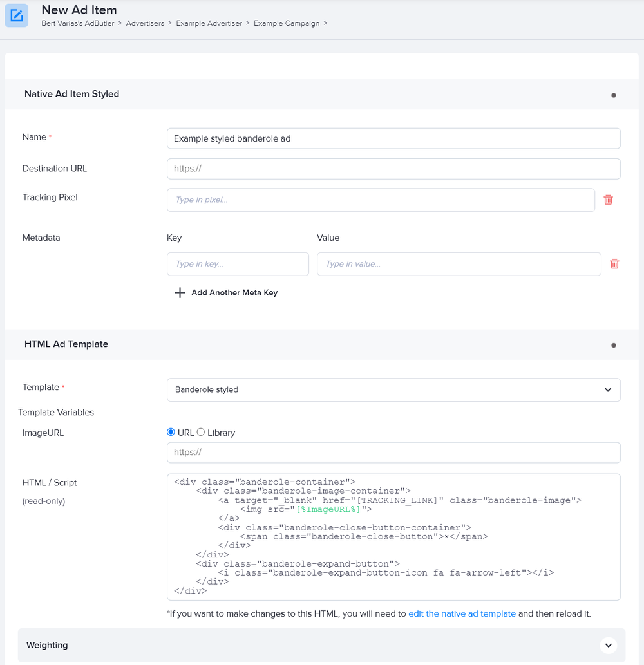
Task: Click into the Tracking Pixel field
Action: [381, 200]
